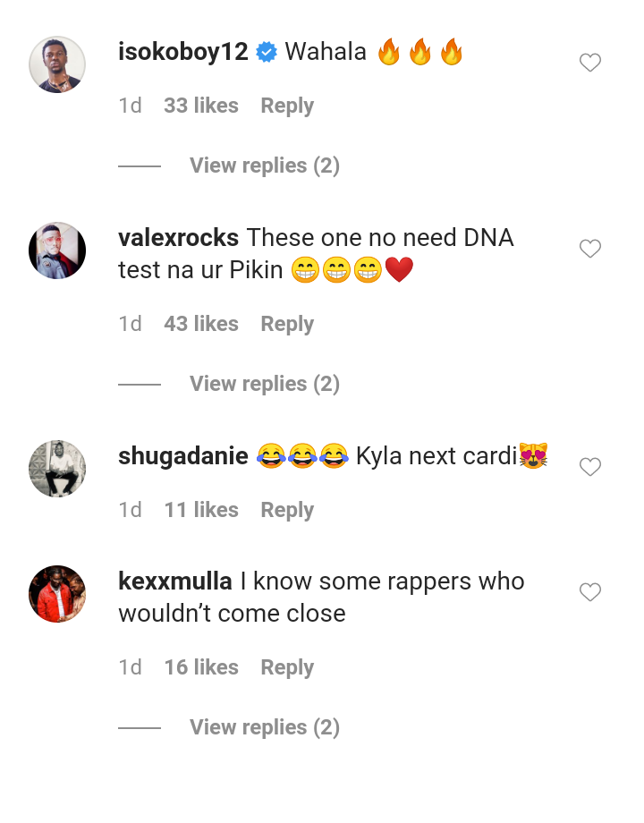View the two replies under kexxmulla's comment

pyautogui.click(x=264, y=726)
